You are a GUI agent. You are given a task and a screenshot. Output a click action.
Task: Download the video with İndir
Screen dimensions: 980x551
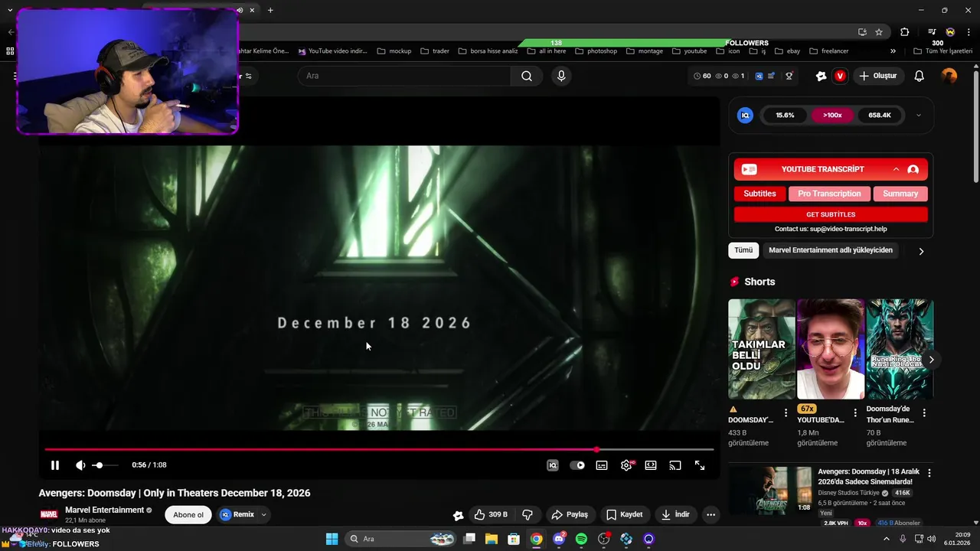click(675, 514)
